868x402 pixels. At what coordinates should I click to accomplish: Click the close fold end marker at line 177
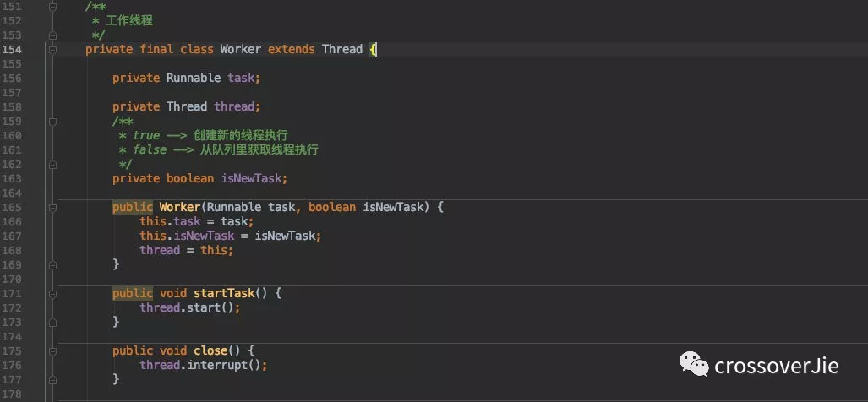[52, 380]
